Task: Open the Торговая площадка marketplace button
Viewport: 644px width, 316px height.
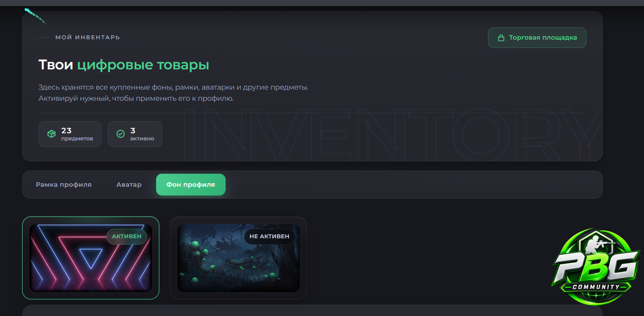Action: 537,38
